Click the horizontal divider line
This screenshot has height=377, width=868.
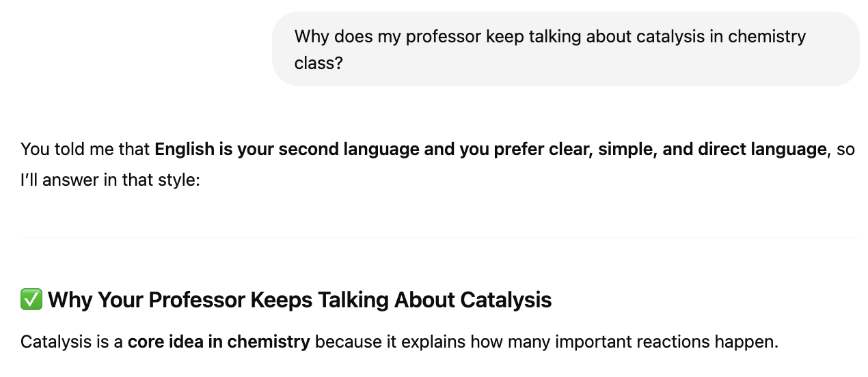[439, 238]
